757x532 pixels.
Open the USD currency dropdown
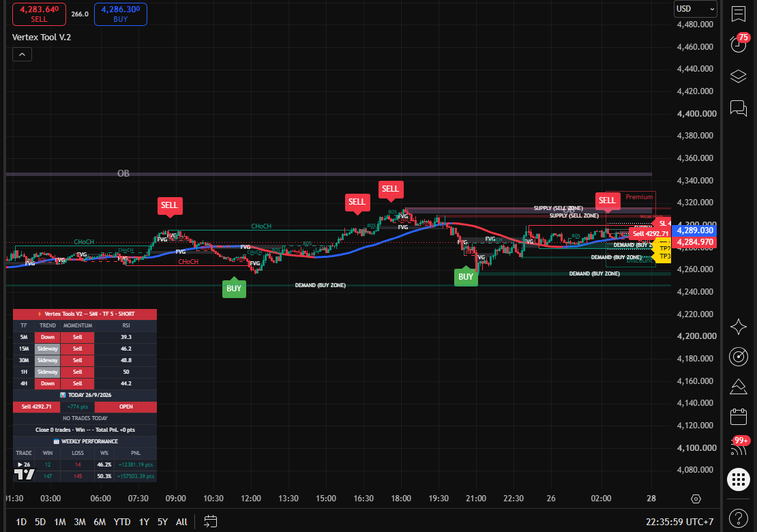[695, 9]
